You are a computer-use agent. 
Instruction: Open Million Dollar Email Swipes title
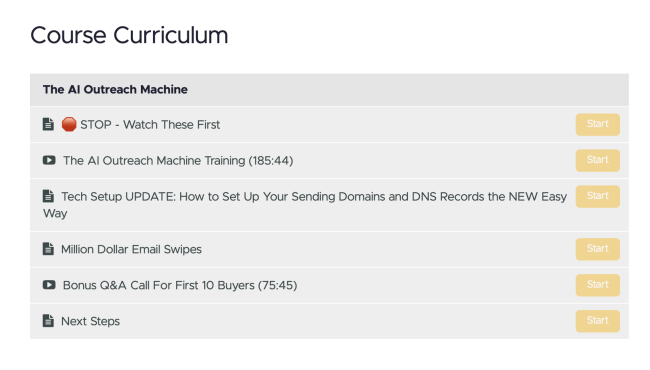[x=131, y=249]
